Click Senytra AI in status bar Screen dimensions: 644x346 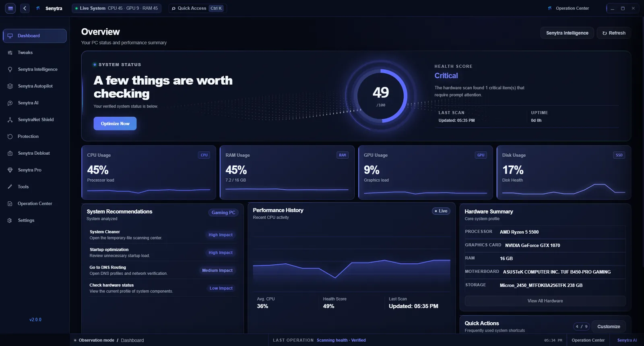pyautogui.click(x=627, y=340)
